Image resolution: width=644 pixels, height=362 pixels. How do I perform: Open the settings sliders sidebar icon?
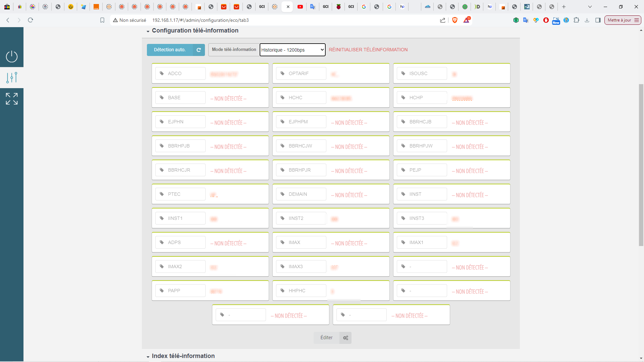tap(12, 77)
